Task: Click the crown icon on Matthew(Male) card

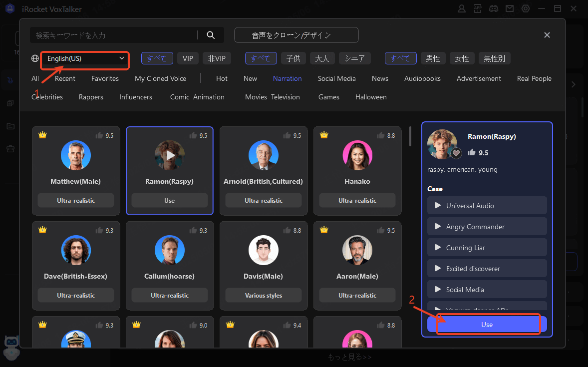Action: point(43,135)
